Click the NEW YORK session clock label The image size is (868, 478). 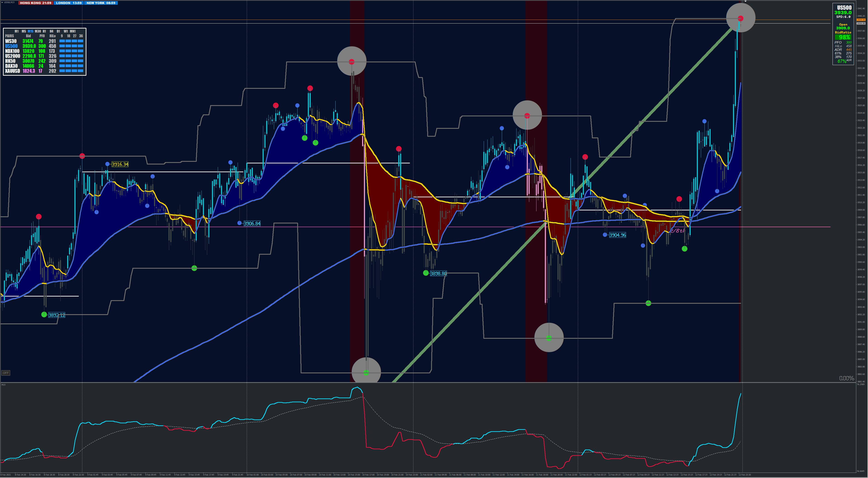[x=101, y=3]
